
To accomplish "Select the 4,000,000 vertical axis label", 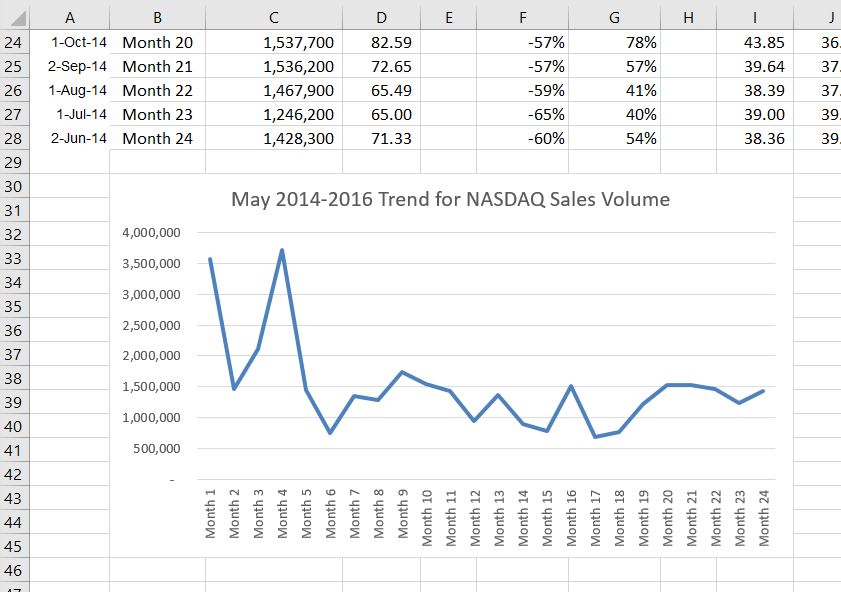I will (x=151, y=233).
